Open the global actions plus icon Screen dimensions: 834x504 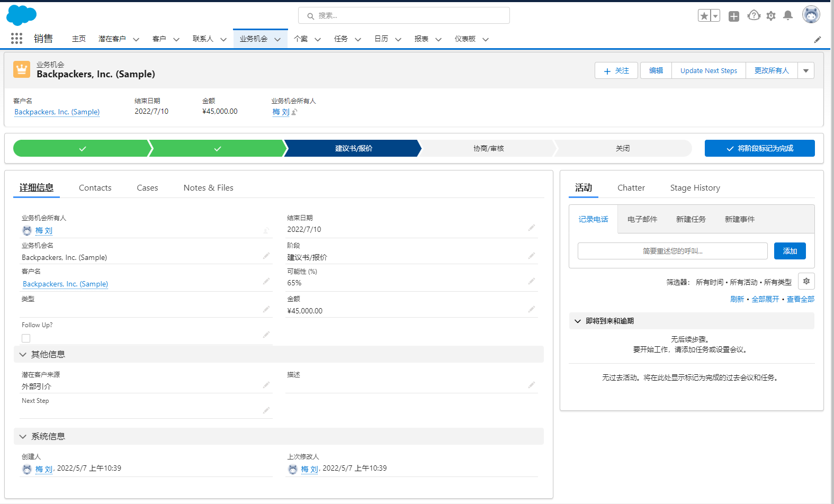click(734, 16)
